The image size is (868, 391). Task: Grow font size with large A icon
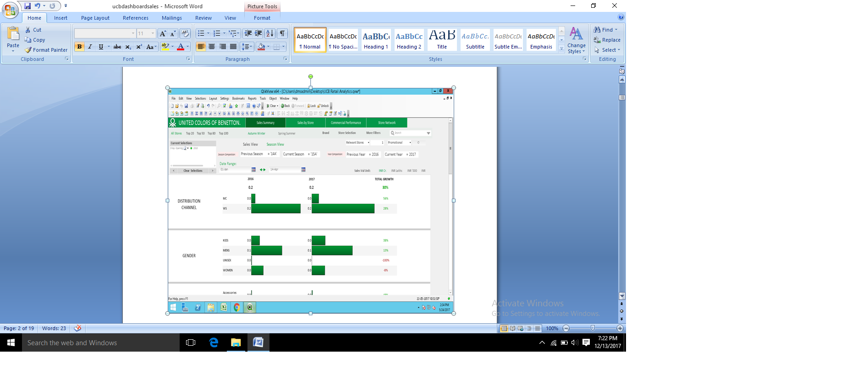pos(163,33)
